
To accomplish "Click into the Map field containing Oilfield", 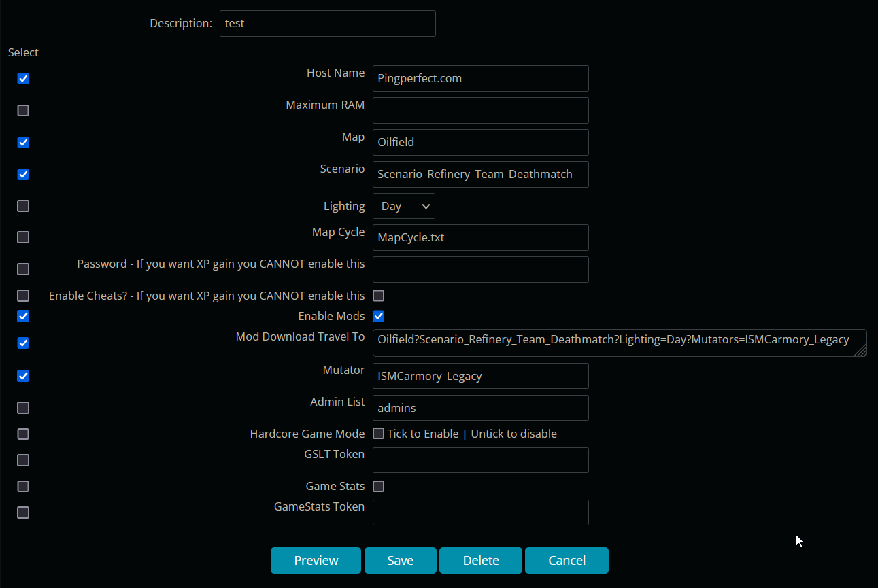I will coord(480,142).
